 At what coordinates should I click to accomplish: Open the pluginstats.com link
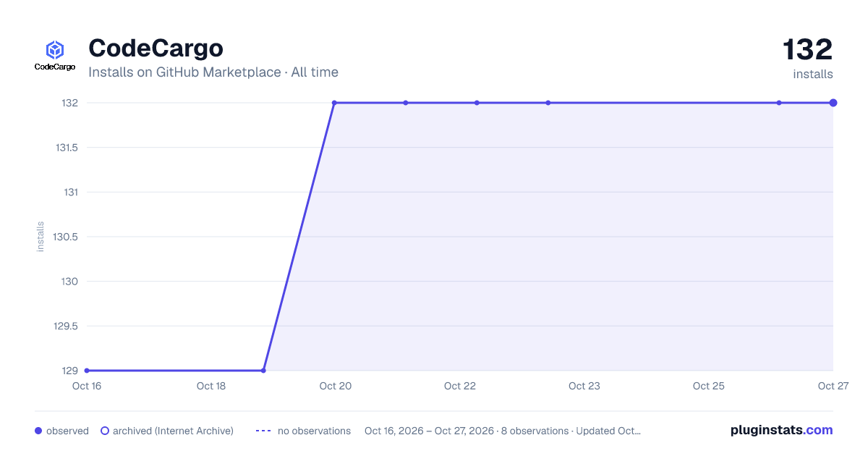click(781, 430)
